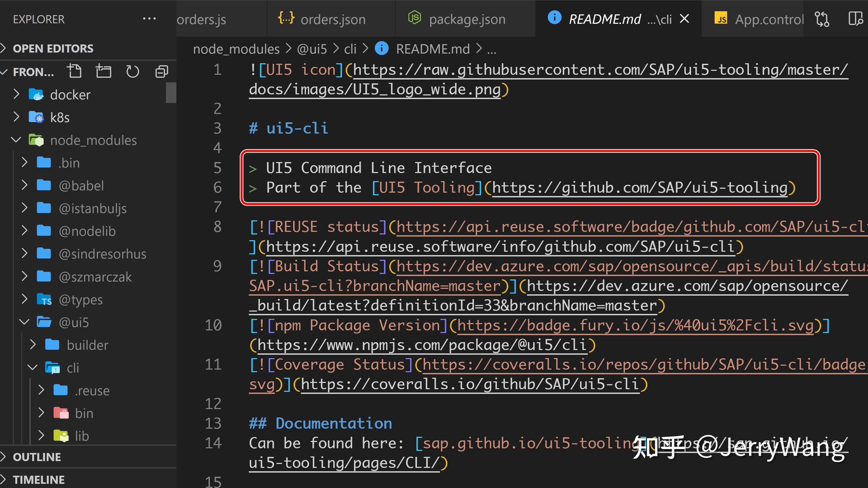868x488 pixels.
Task: Expand the OUTLINE panel
Action: 37,457
